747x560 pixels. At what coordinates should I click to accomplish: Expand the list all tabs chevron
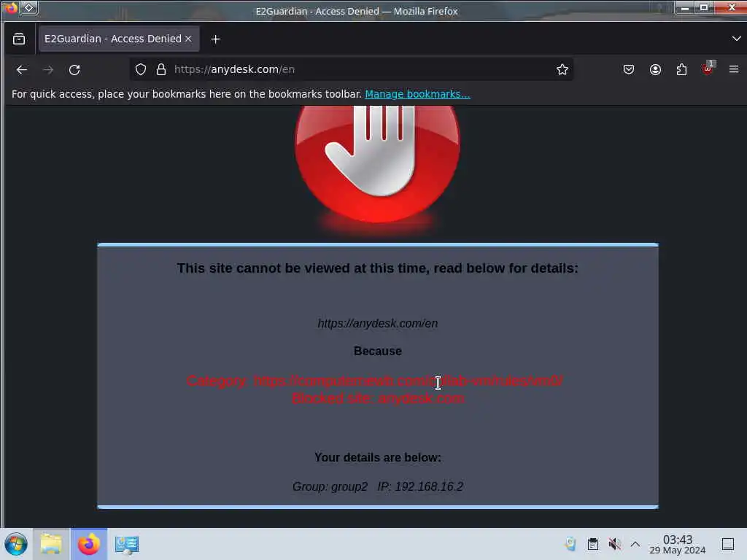click(736, 39)
